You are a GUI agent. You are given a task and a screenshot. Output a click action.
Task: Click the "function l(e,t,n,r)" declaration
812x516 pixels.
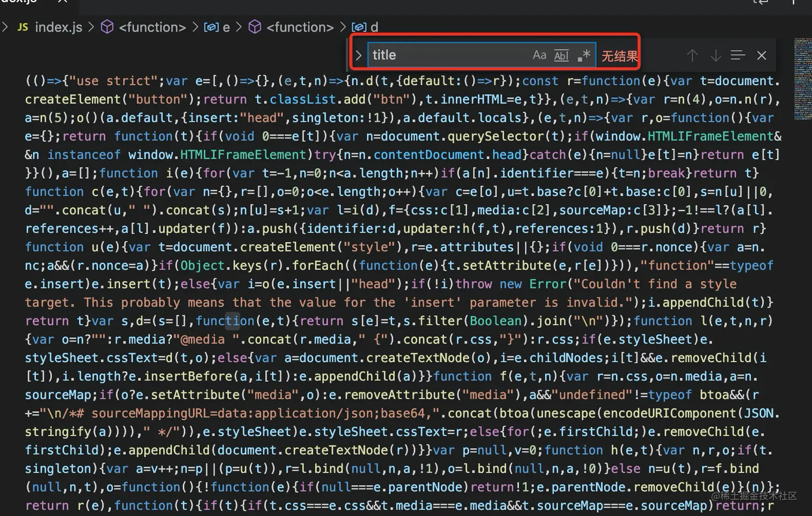pyautogui.click(x=703, y=321)
